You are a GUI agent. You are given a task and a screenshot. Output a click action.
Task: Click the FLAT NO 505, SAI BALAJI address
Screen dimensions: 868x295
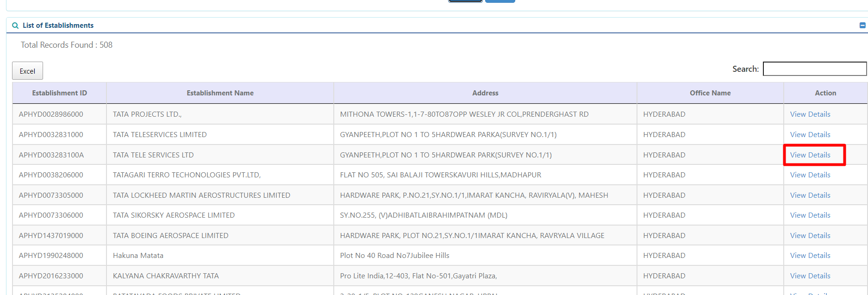(441, 175)
